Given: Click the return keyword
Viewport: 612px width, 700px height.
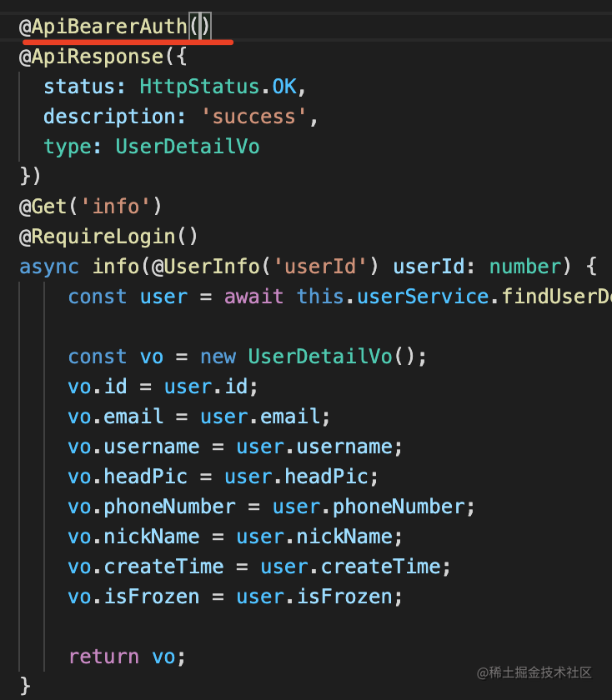Looking at the screenshot, I should [103, 657].
